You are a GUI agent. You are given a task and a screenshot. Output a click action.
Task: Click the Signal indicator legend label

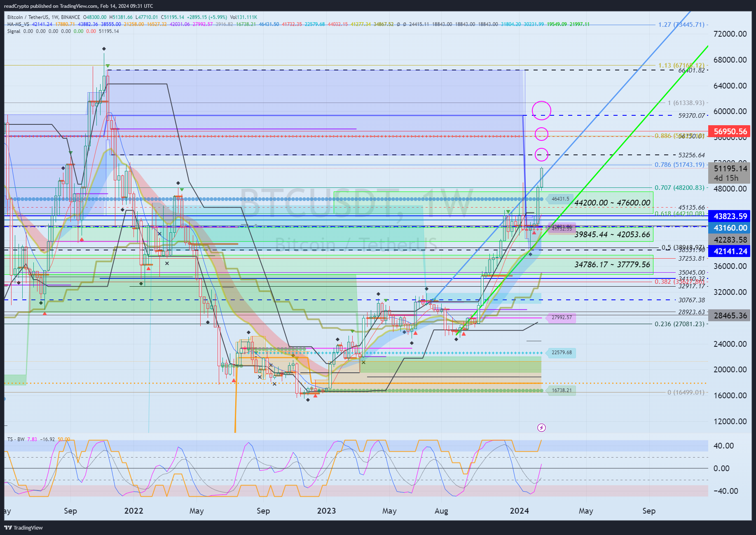coord(14,31)
